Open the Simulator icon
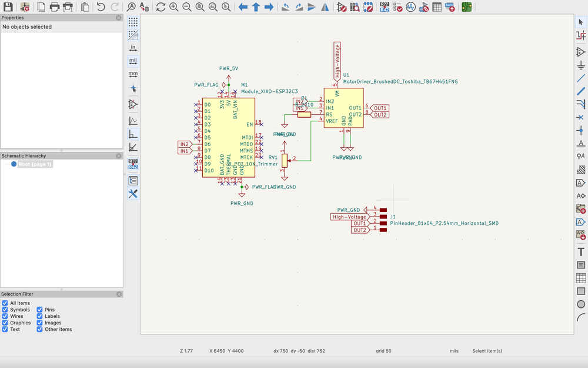 (x=410, y=7)
